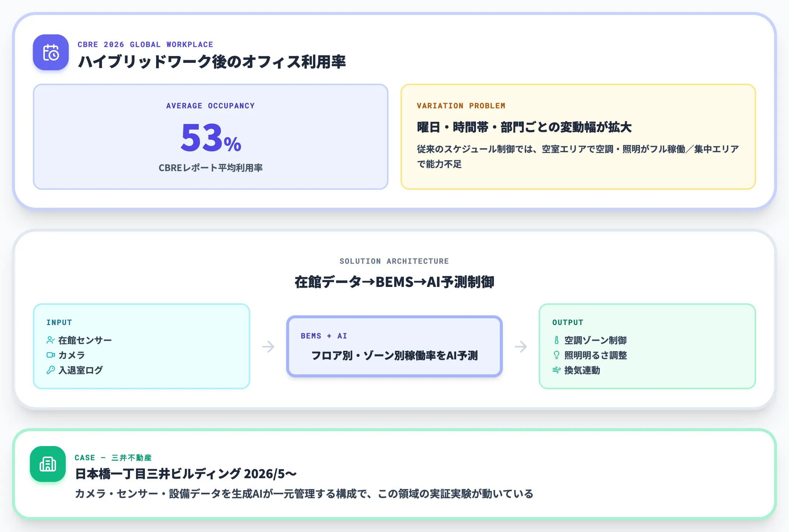This screenshot has height=532, width=789.
Task: Click the heading 日本橋一丁目三井ビルディング 2026/5〜
Action: [x=186, y=474]
